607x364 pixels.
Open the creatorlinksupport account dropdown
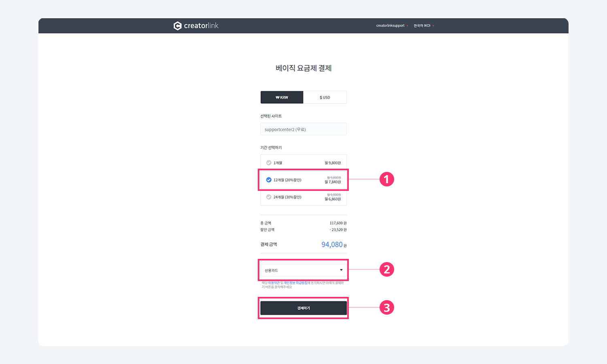click(x=392, y=26)
